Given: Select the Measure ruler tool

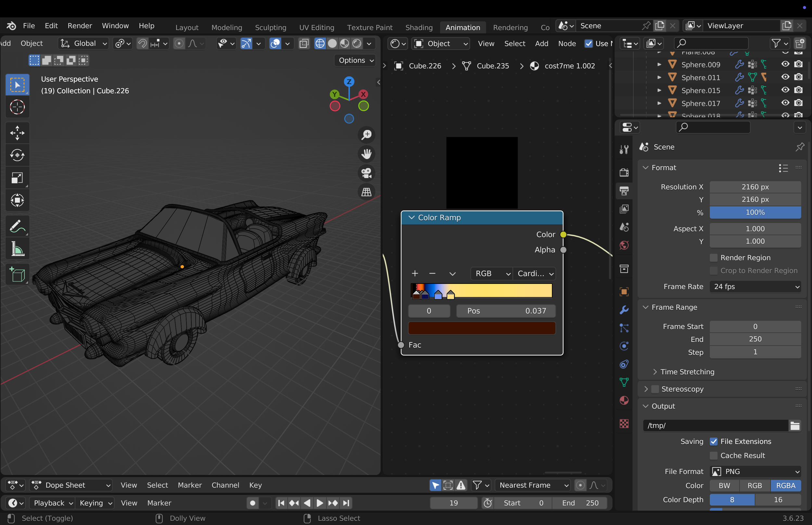Looking at the screenshot, I should [17, 249].
